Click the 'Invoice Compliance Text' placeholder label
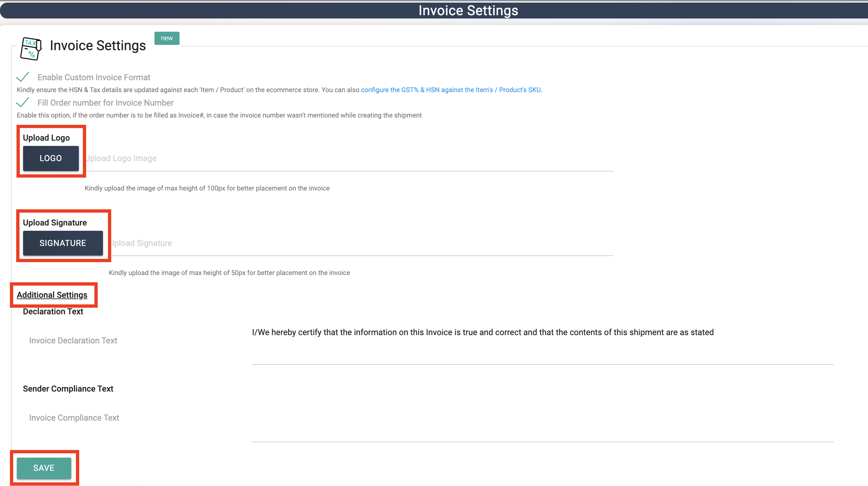The image size is (868, 486). click(74, 418)
